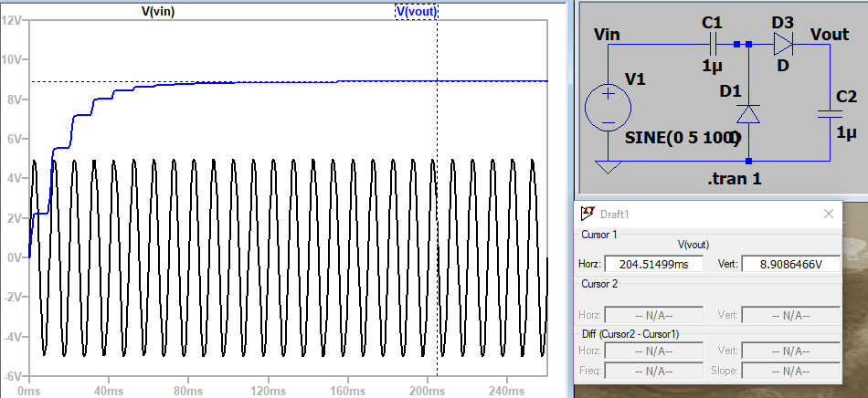Click the .tran 1 simulation directive
The height and width of the screenshot is (398, 868).
[x=734, y=179]
